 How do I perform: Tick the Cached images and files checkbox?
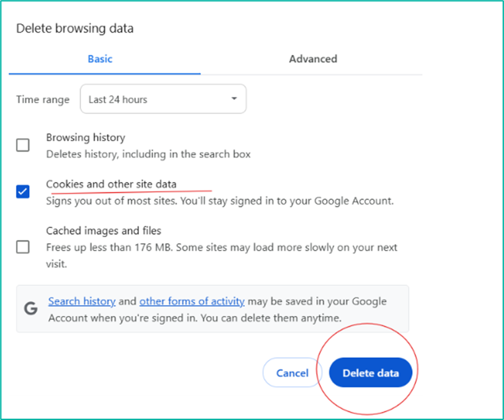pyautogui.click(x=23, y=247)
